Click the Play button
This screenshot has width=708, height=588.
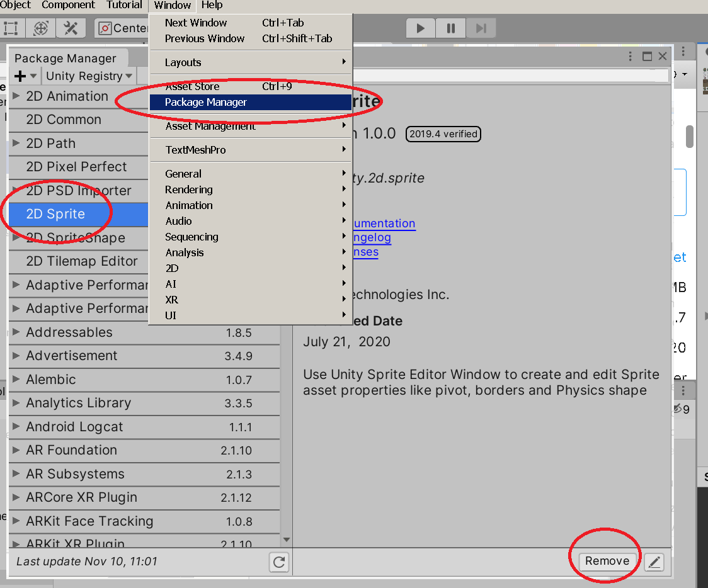pyautogui.click(x=420, y=28)
